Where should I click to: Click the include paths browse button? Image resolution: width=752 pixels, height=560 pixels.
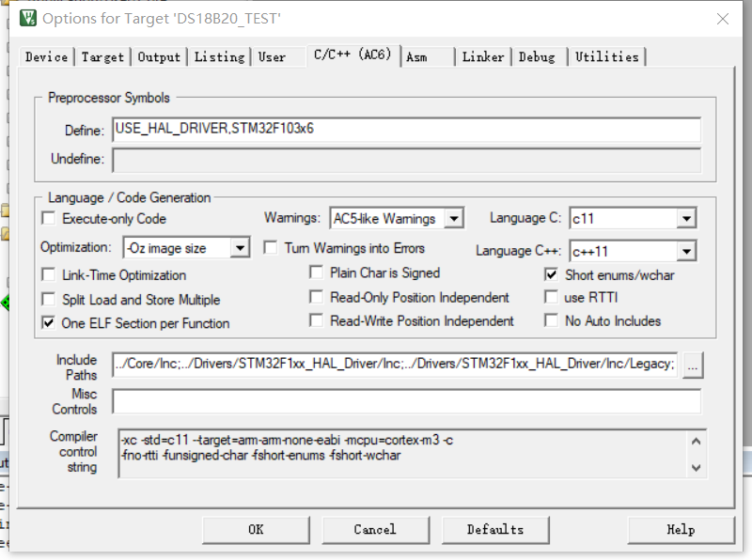693,366
